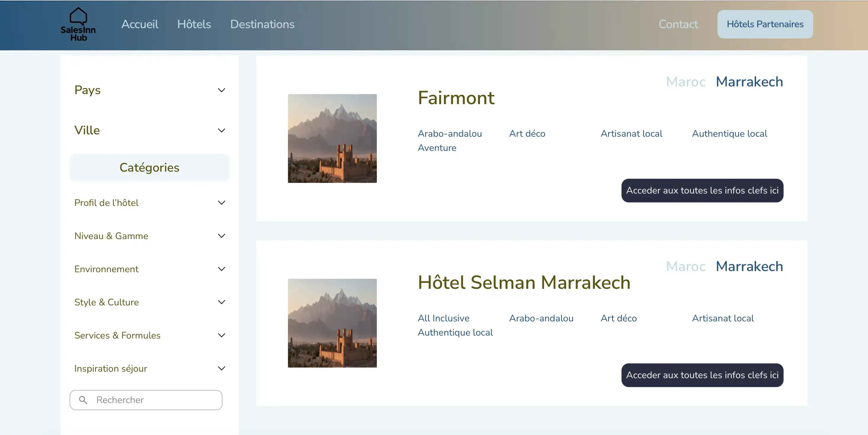Click the search magnifier icon
The height and width of the screenshot is (435, 868).
point(83,400)
